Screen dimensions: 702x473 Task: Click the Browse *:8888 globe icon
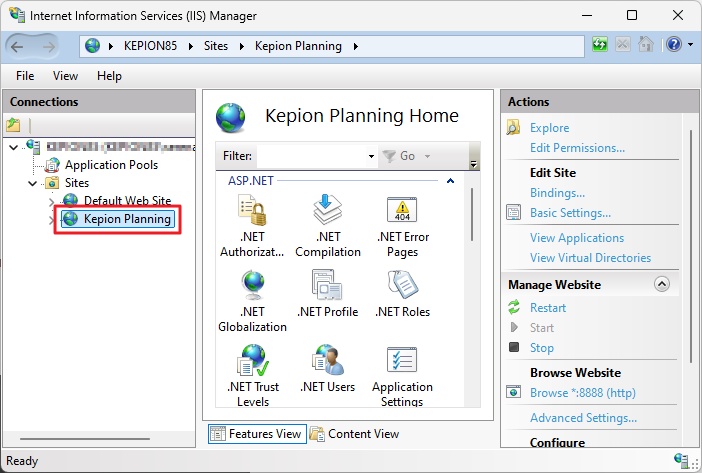(x=514, y=392)
